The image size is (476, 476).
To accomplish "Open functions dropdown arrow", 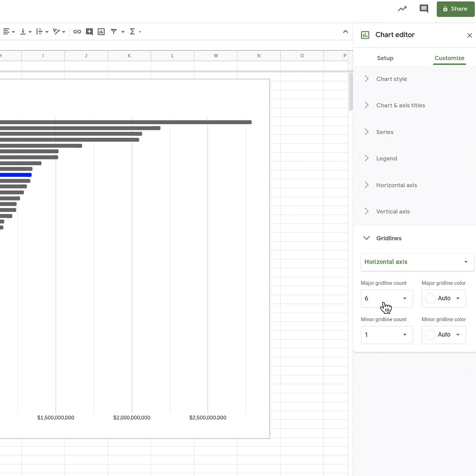I will (x=140, y=32).
